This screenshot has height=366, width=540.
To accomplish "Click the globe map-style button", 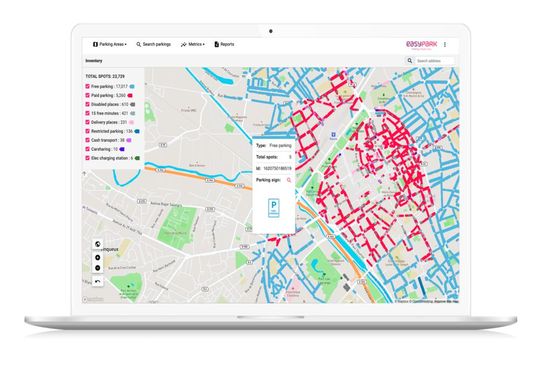I will click(x=98, y=244).
